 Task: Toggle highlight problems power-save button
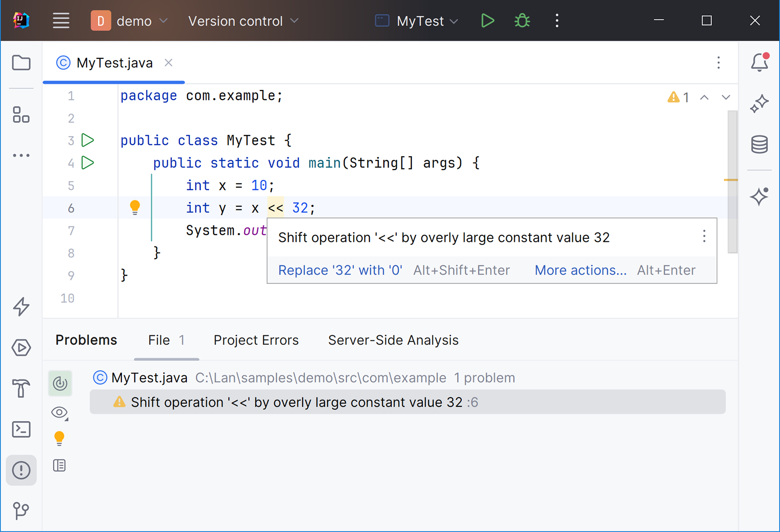[x=60, y=383]
